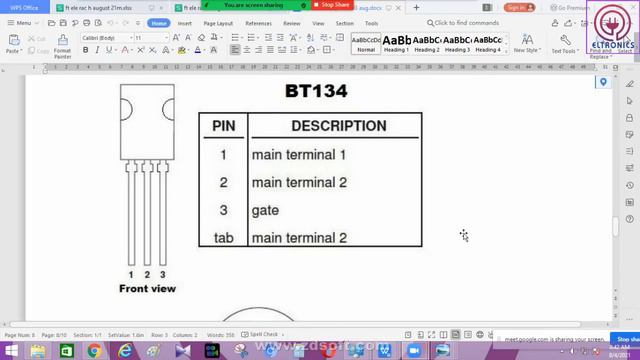This screenshot has height=360, width=640.
Task: Apply the Heading 1 style
Action: 396,44
